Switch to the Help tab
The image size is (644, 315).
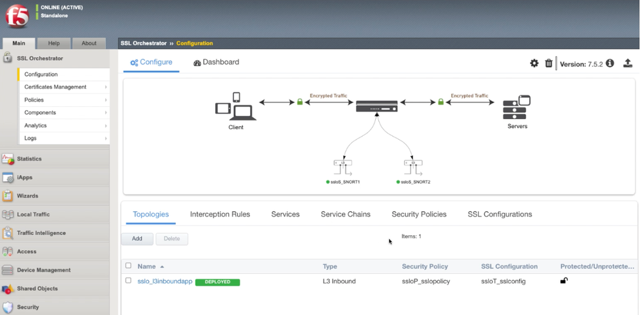pyautogui.click(x=54, y=43)
